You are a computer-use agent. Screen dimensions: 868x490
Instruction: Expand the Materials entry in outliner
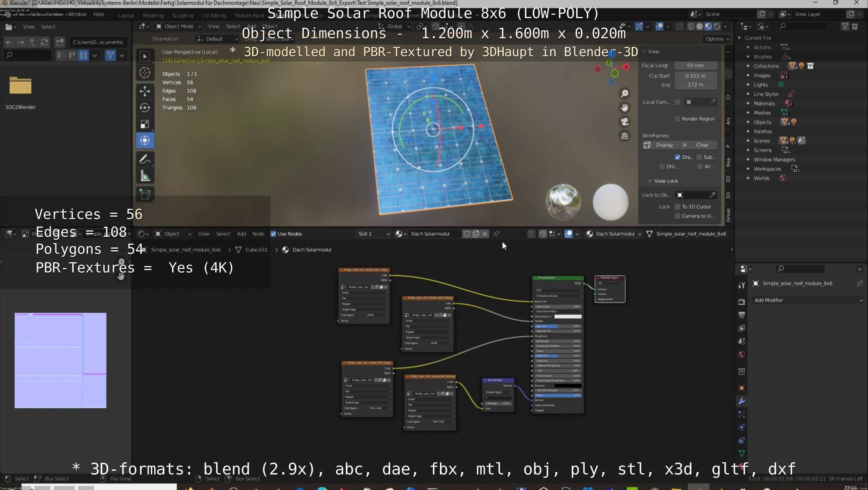click(748, 103)
